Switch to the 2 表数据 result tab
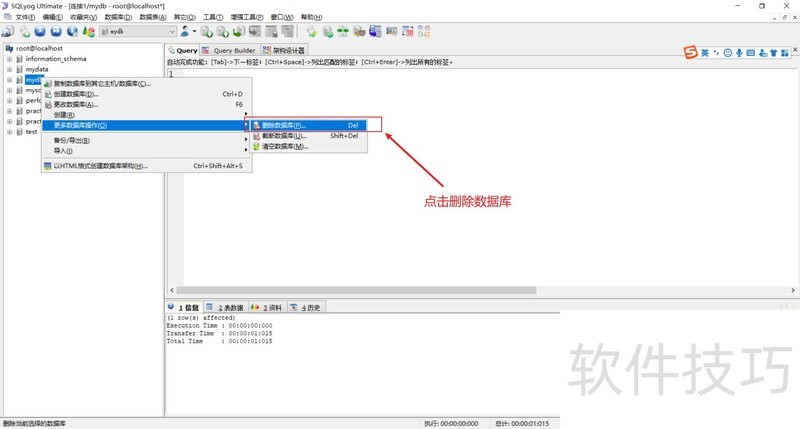The height and width of the screenshot is (429, 800). click(x=225, y=308)
